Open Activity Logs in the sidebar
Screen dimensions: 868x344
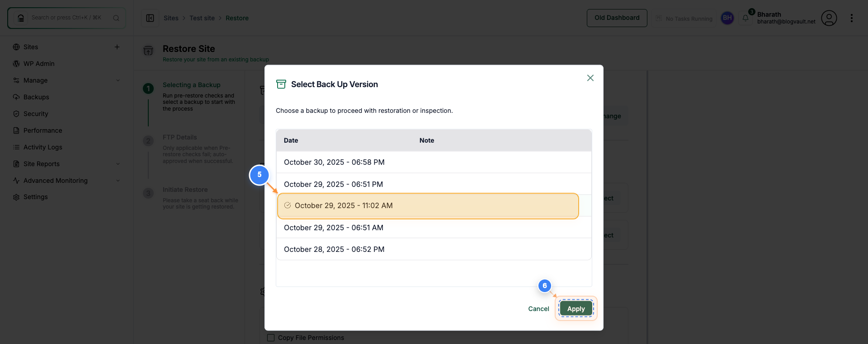[43, 147]
